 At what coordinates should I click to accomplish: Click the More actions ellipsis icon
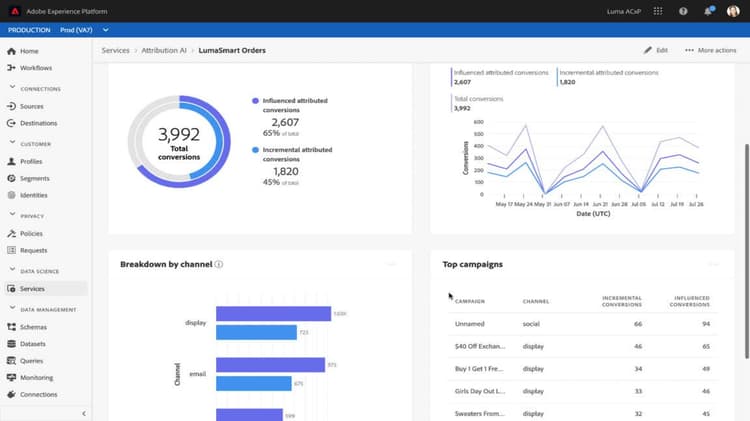click(689, 50)
